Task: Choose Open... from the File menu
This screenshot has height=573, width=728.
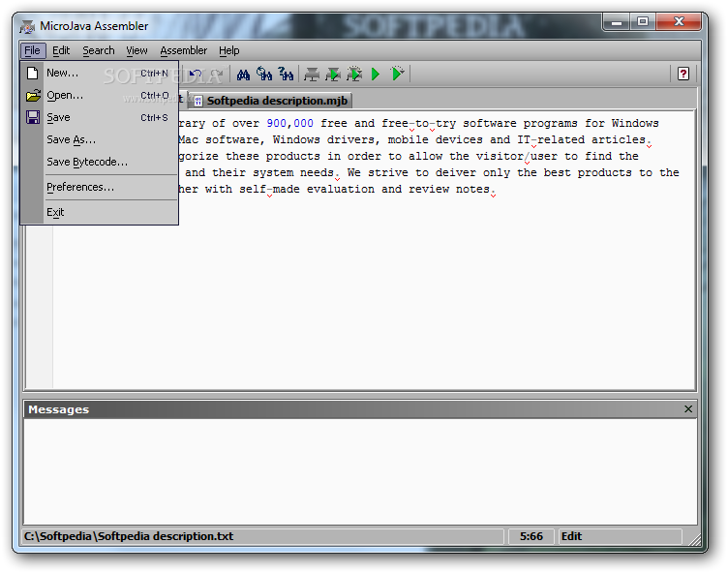Action: 100,95
